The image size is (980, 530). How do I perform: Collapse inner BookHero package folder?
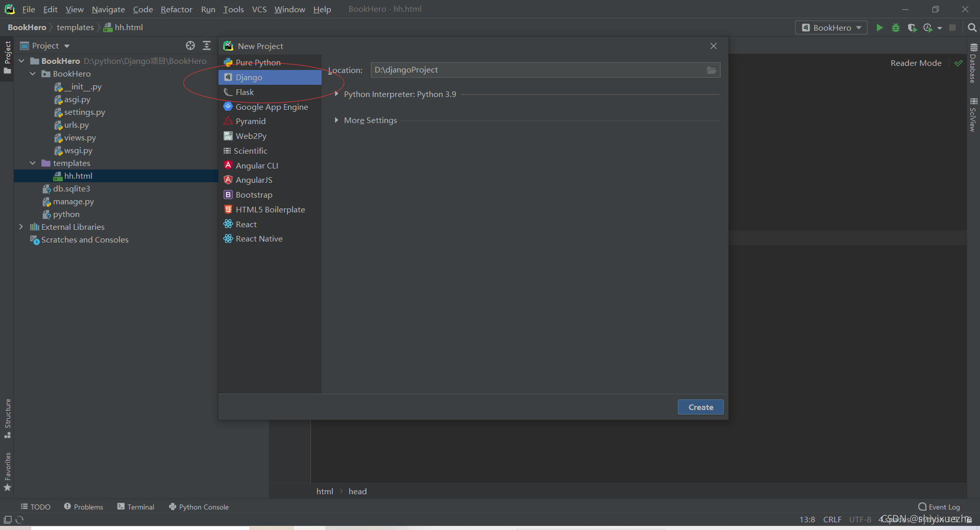coord(33,74)
